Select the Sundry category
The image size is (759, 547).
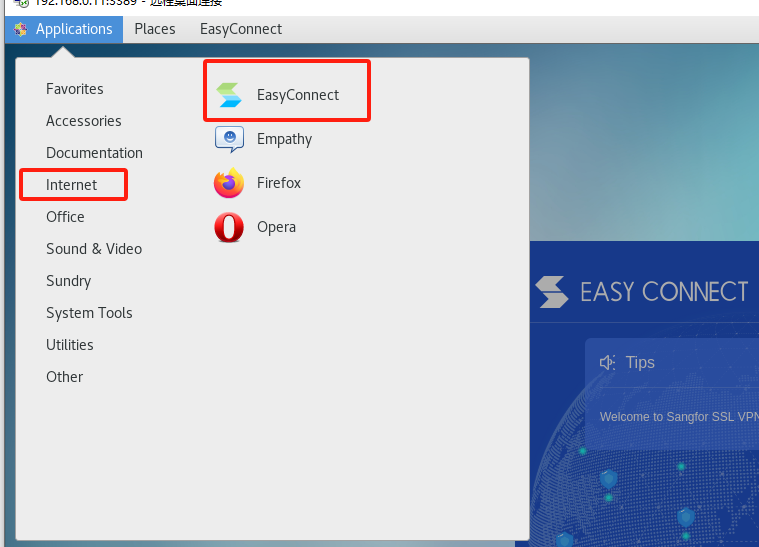[69, 281]
